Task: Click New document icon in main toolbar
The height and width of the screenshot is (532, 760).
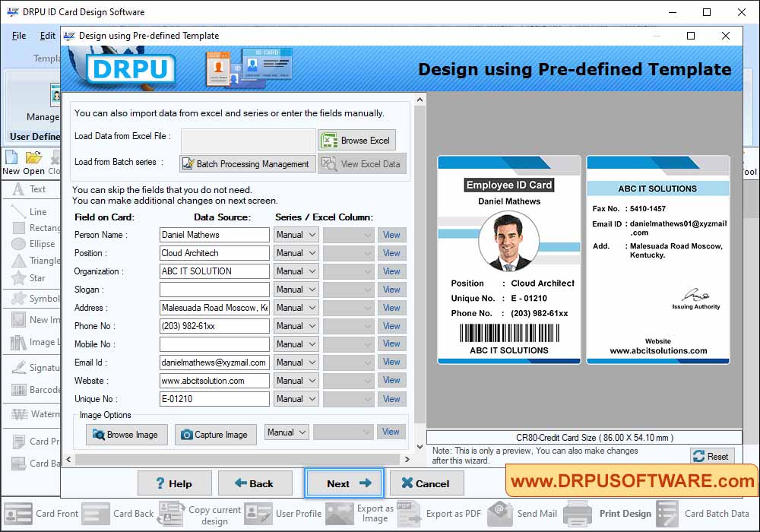Action: coord(11,163)
